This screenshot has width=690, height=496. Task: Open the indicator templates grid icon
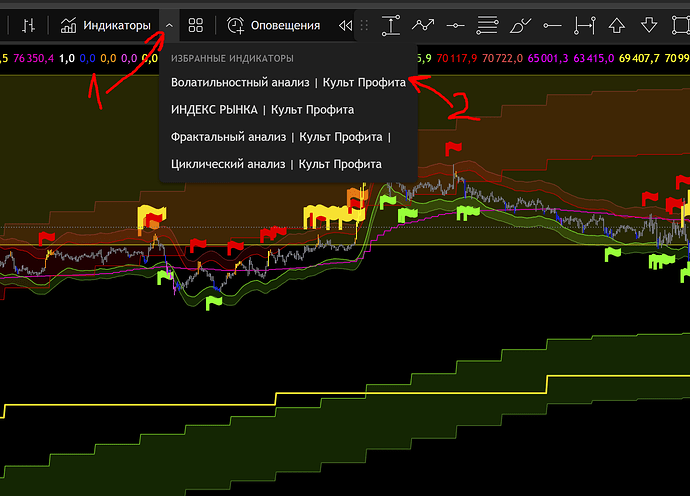tap(196, 25)
